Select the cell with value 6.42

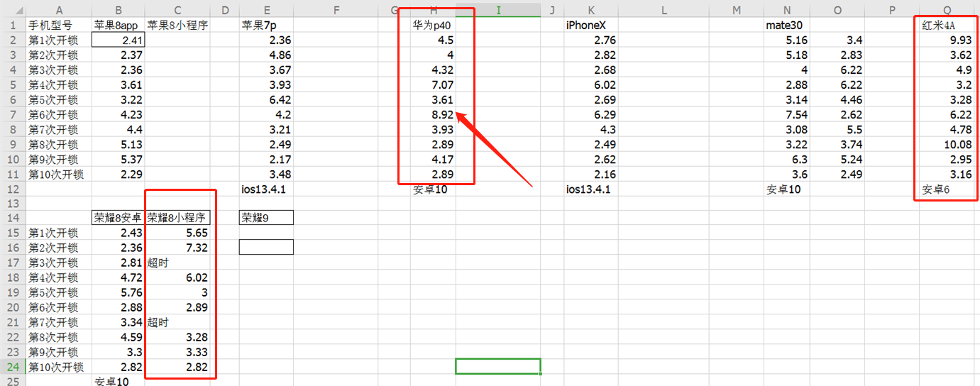pyautogui.click(x=266, y=99)
